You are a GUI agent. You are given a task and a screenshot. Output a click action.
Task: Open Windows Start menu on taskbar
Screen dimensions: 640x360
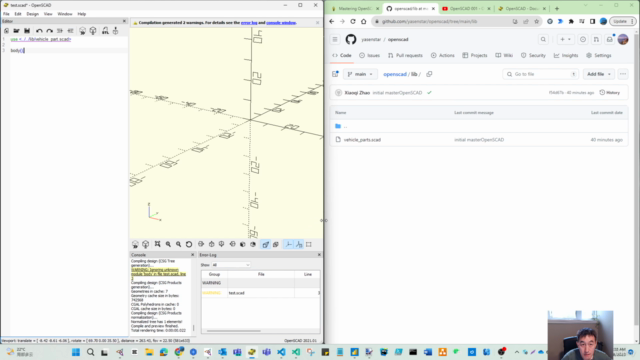[x=76, y=352]
